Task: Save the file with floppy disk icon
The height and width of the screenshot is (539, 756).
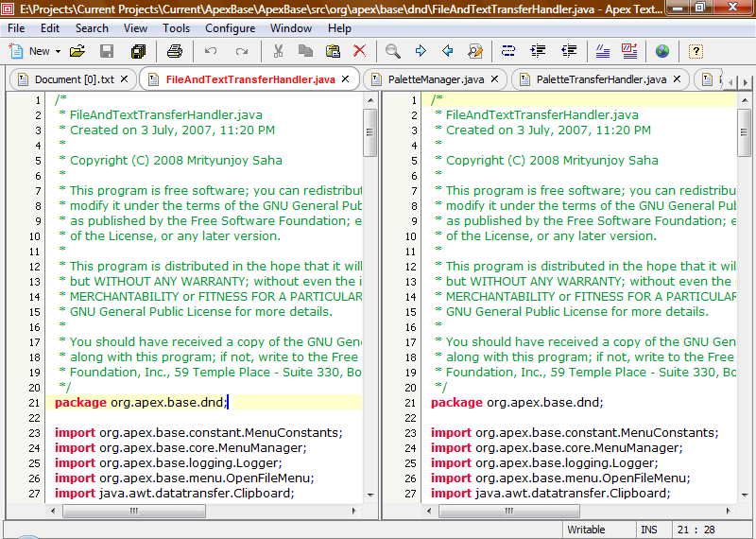Action: pos(107,51)
